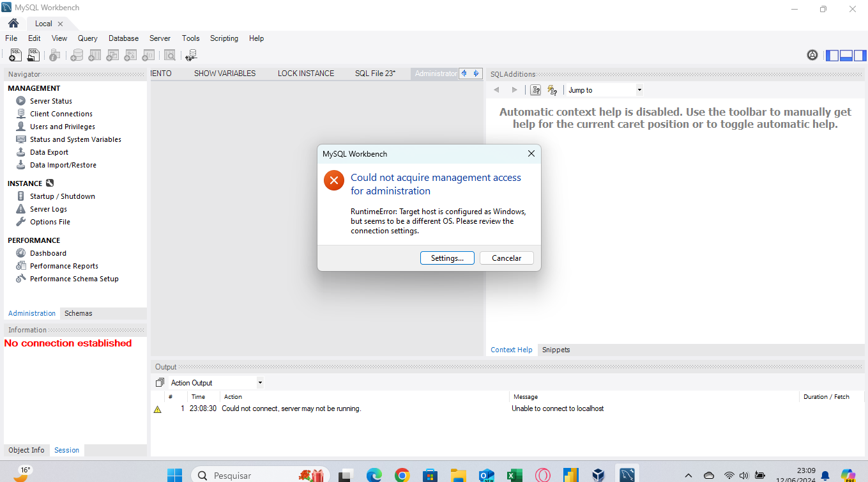
Task: Reconnect to DBMS toolbar icon
Action: [191, 56]
